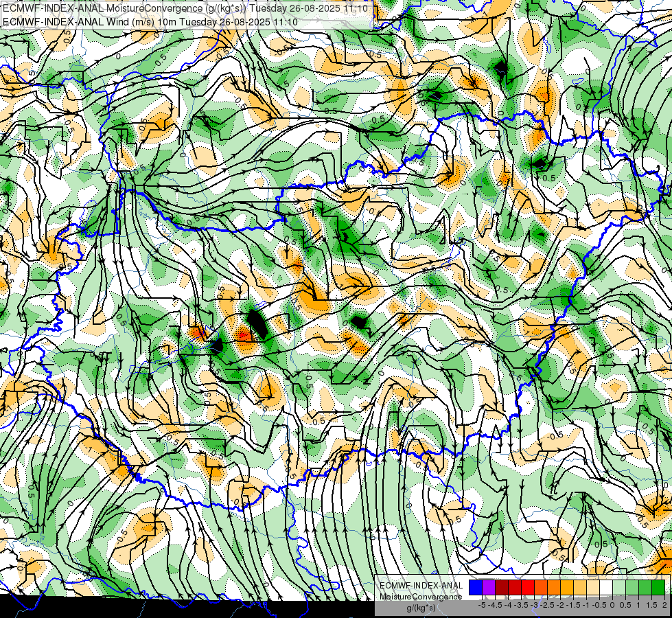The width and height of the screenshot is (672, 618).
Task: Select the pale peach swatch between -1 and -0.5
Action: [593, 588]
